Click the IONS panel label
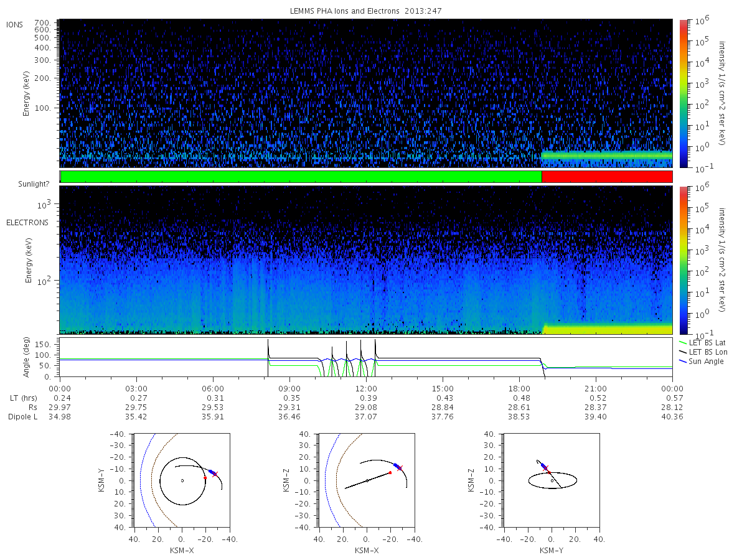The width and height of the screenshot is (747, 560). coord(15,25)
